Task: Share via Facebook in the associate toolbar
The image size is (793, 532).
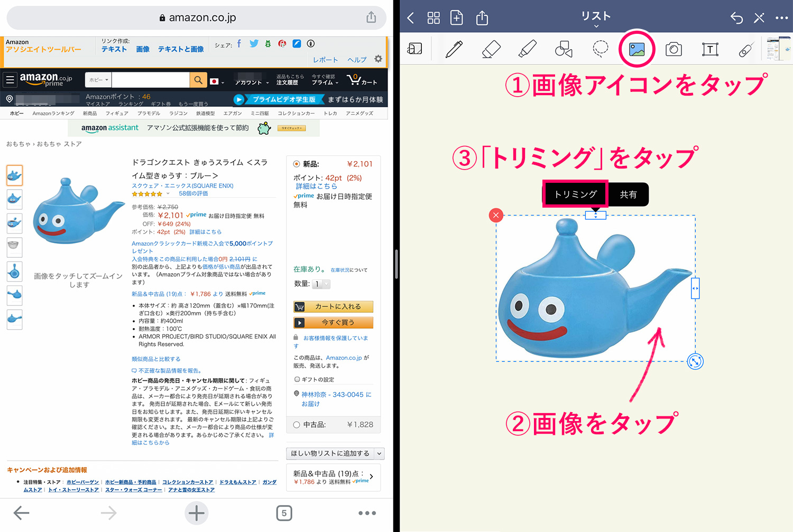Action: 239,43
